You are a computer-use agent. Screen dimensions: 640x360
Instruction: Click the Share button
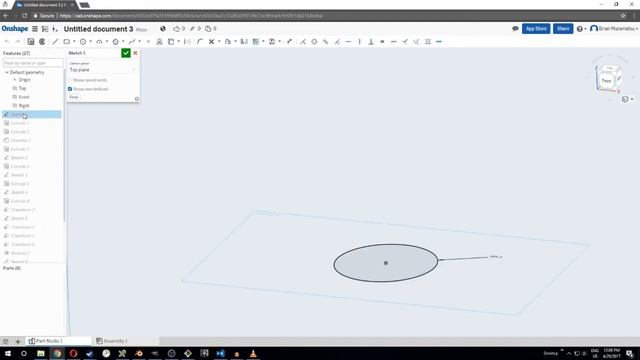(x=563, y=29)
